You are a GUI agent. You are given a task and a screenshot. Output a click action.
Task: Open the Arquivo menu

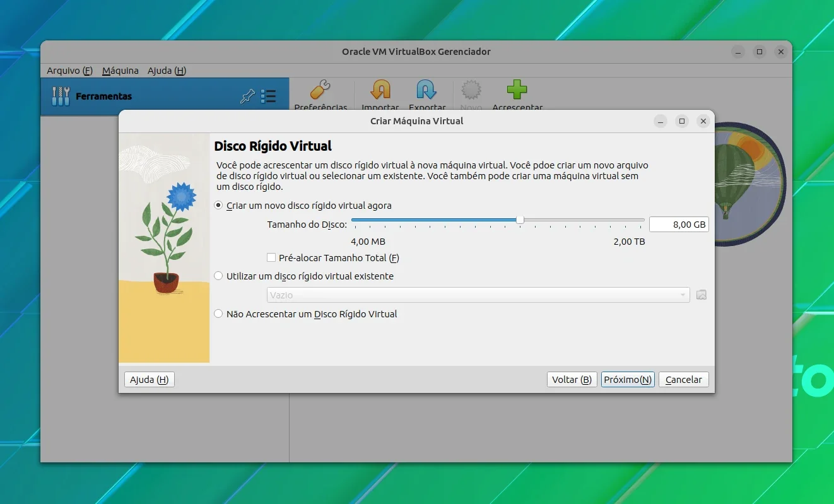69,71
